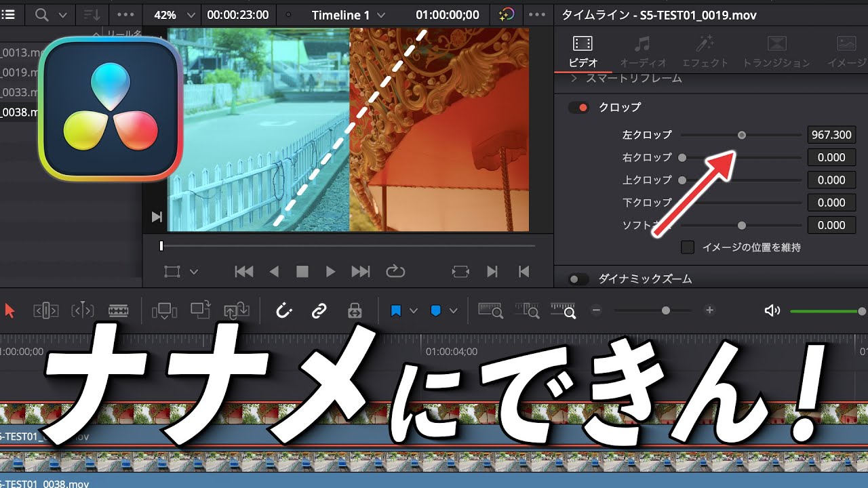Click custom zoom icon
Screen dimensions: 868x488
(563, 311)
